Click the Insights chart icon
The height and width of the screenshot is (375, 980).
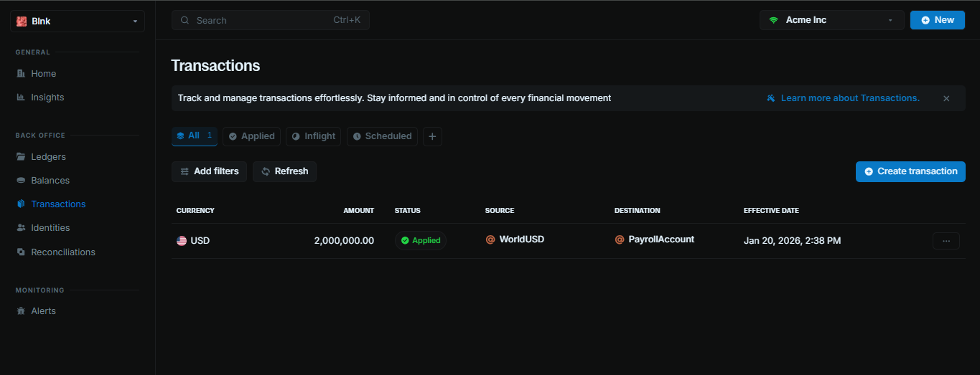click(21, 97)
